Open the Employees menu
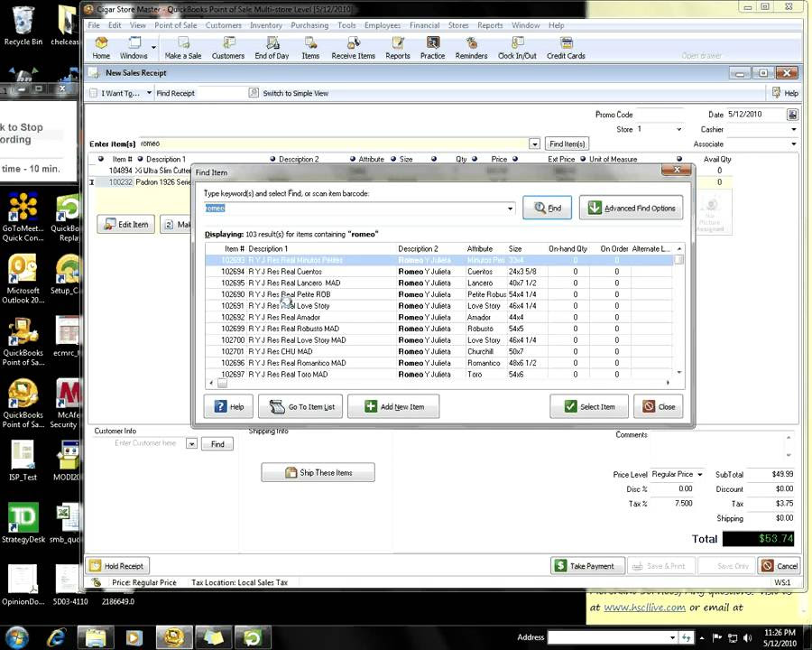Image resolution: width=812 pixels, height=650 pixels. [383, 25]
